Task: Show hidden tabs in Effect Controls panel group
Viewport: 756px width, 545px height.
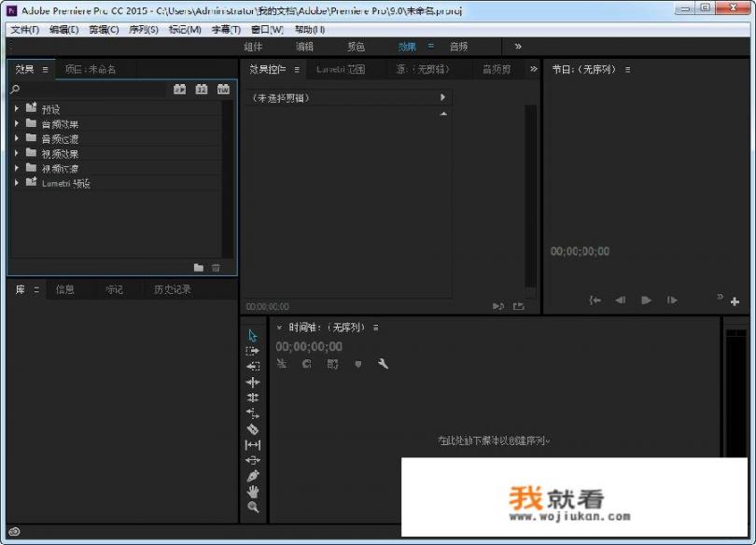Action: coord(533,69)
